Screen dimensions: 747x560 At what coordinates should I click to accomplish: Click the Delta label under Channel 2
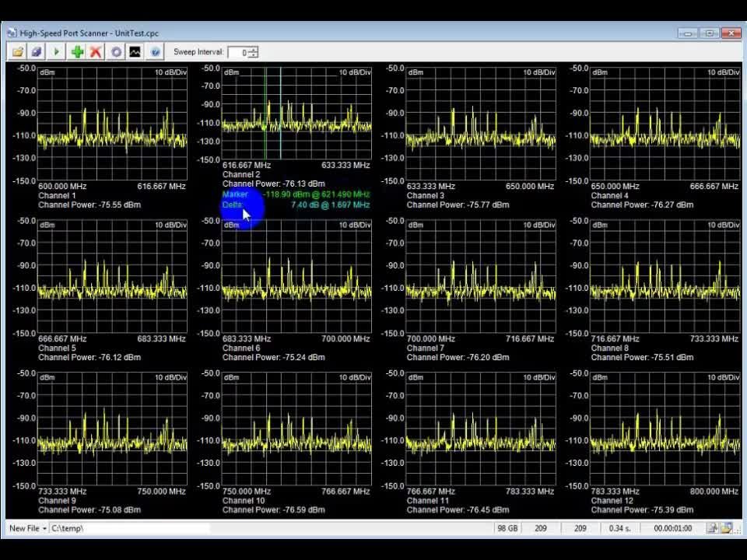tap(233, 205)
